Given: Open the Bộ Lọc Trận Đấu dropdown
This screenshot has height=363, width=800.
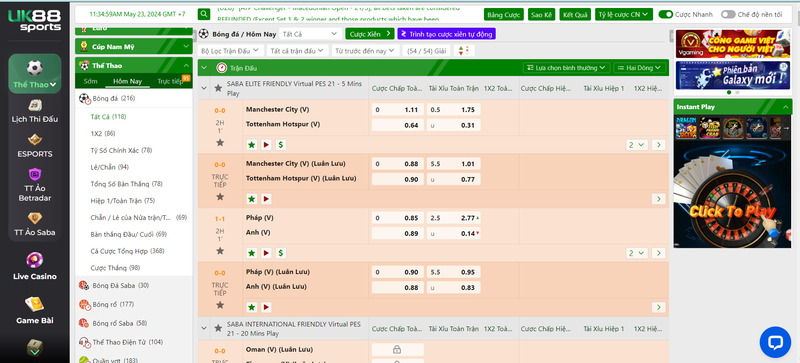Looking at the screenshot, I should tap(231, 51).
